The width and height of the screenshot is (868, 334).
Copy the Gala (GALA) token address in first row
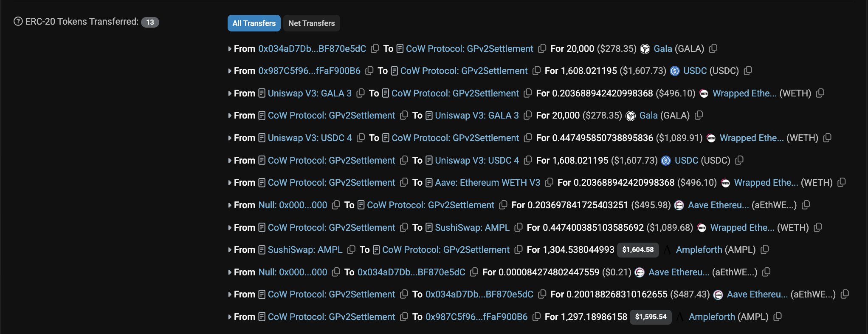(x=713, y=48)
